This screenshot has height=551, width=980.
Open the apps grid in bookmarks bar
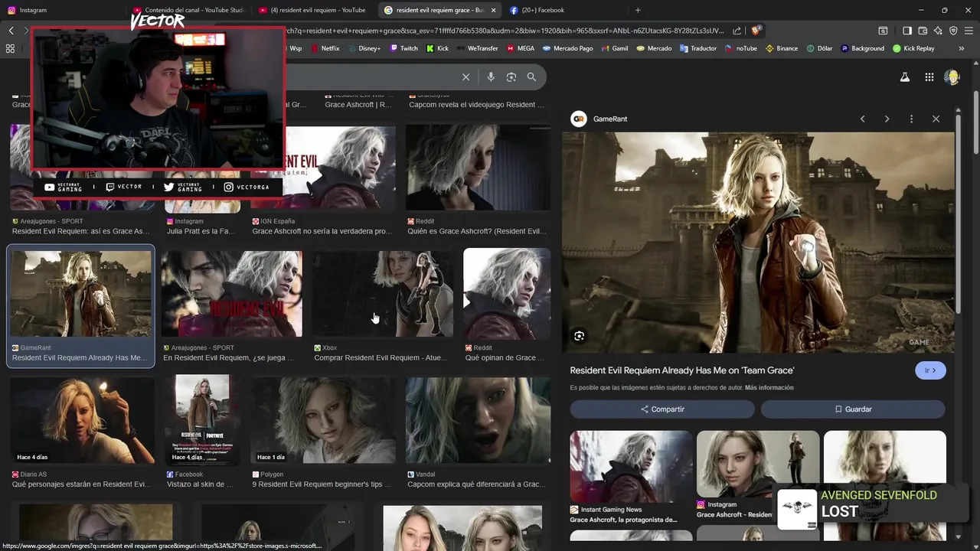click(x=10, y=48)
